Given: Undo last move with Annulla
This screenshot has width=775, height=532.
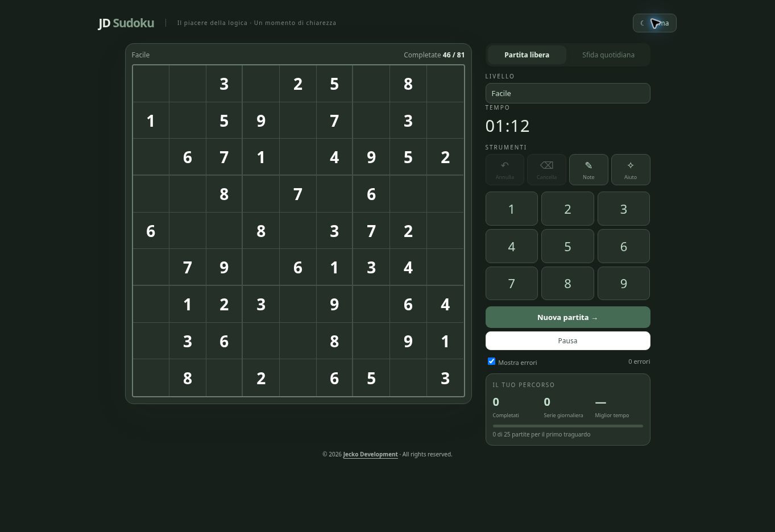Looking at the screenshot, I should [504, 169].
